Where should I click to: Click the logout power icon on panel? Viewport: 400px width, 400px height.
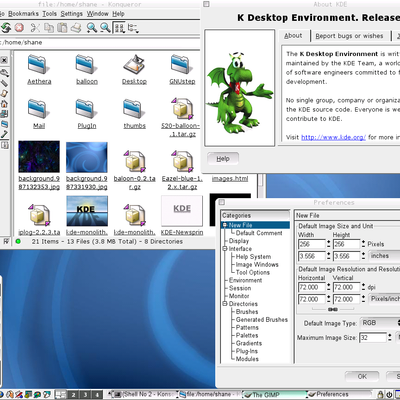coord(389,395)
